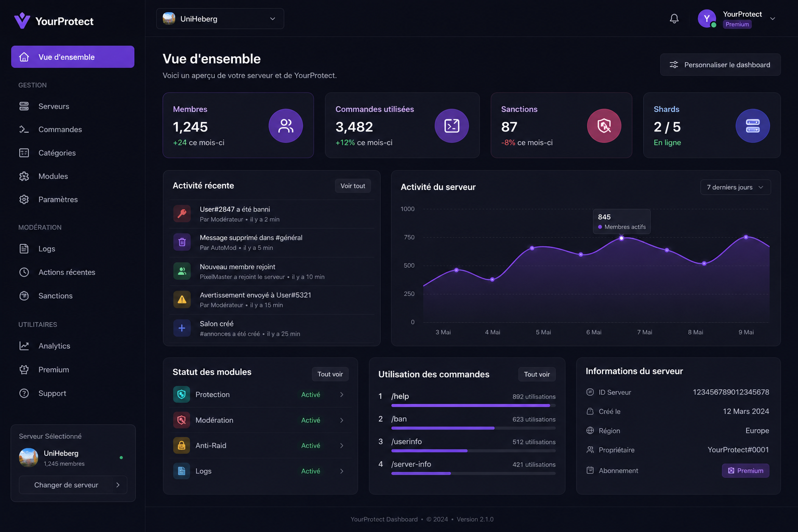Open Commandes in the sidebar
Screen dimensions: 798x532
[73, 129]
